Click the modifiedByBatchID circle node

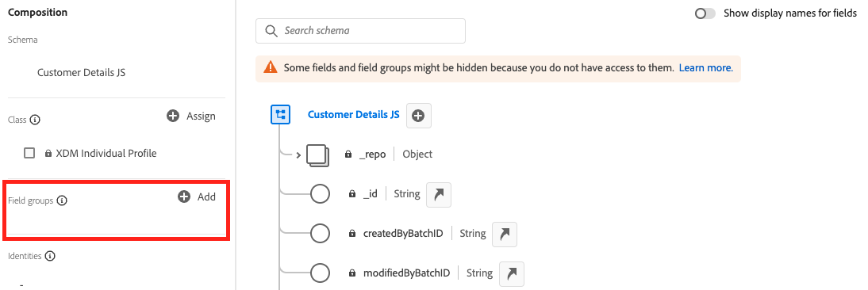click(x=320, y=273)
